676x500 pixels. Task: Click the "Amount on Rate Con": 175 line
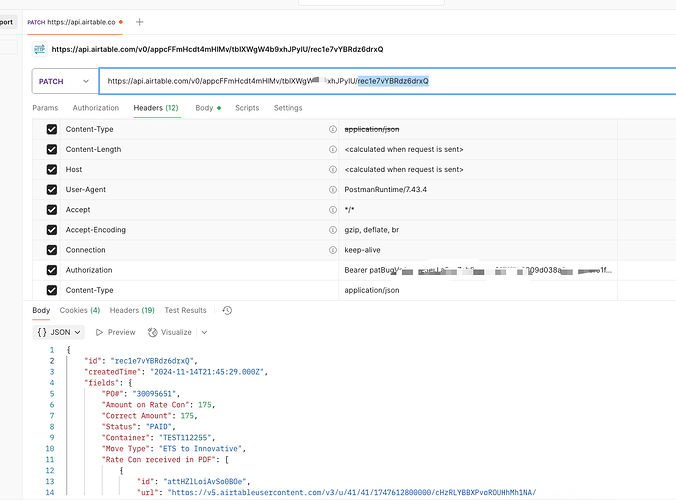pyautogui.click(x=158, y=405)
